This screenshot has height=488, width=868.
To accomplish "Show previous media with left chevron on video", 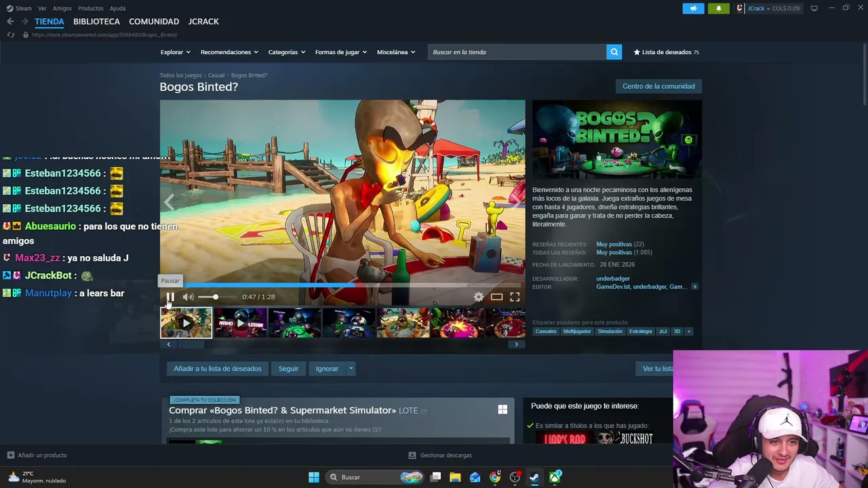I will (x=170, y=202).
